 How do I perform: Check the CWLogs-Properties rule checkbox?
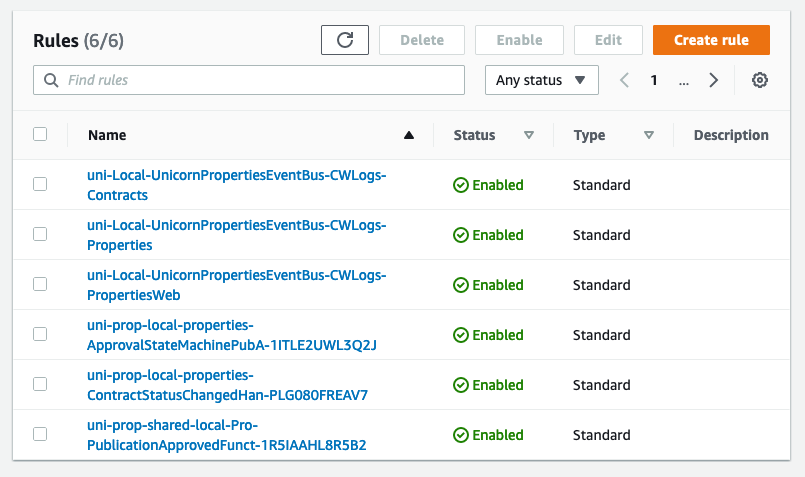pyautogui.click(x=40, y=234)
